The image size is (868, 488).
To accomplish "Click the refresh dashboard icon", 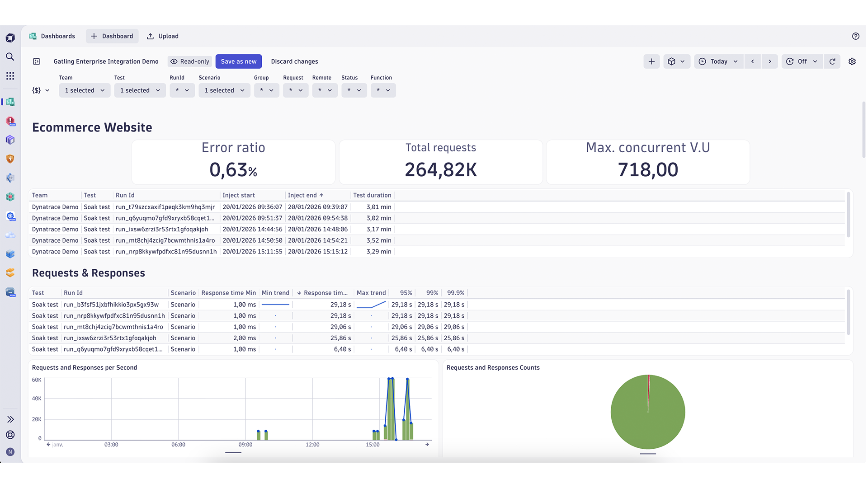I will 832,61.
